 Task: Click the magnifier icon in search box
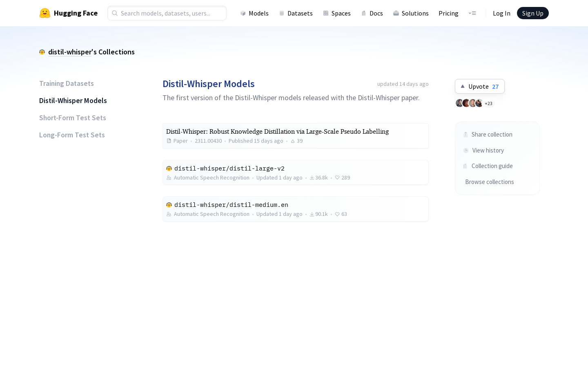click(115, 13)
